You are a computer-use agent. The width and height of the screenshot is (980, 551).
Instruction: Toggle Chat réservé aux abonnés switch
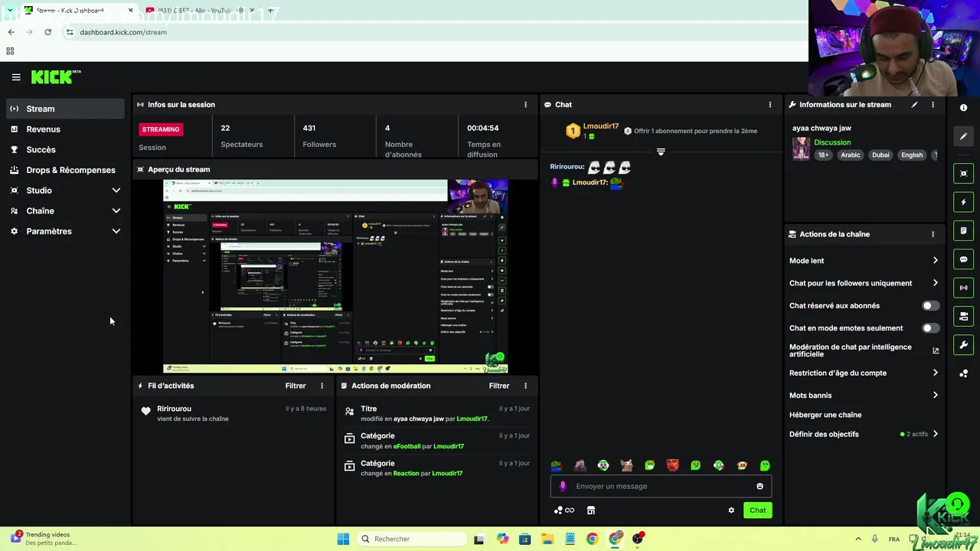(x=930, y=305)
